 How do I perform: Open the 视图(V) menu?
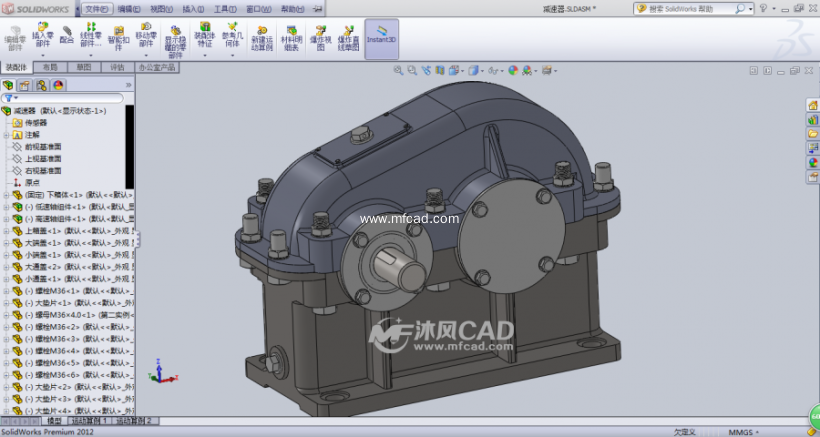tap(161, 9)
